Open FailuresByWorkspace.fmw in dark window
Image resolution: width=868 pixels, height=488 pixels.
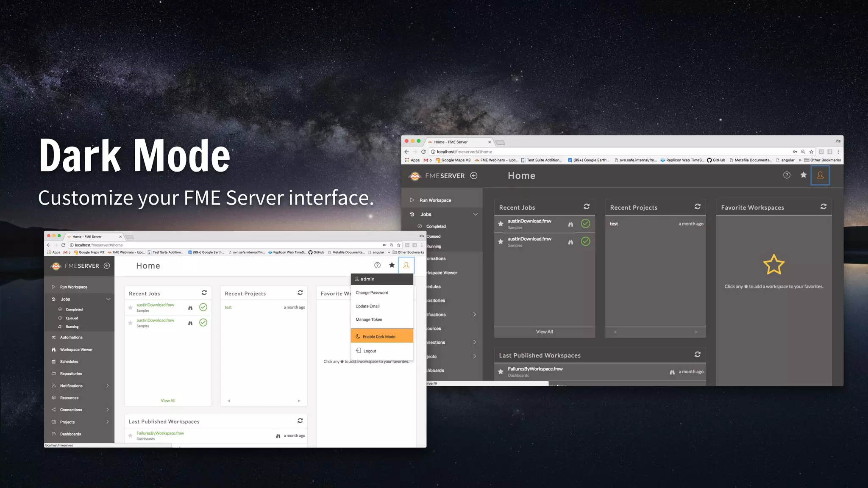point(535,369)
